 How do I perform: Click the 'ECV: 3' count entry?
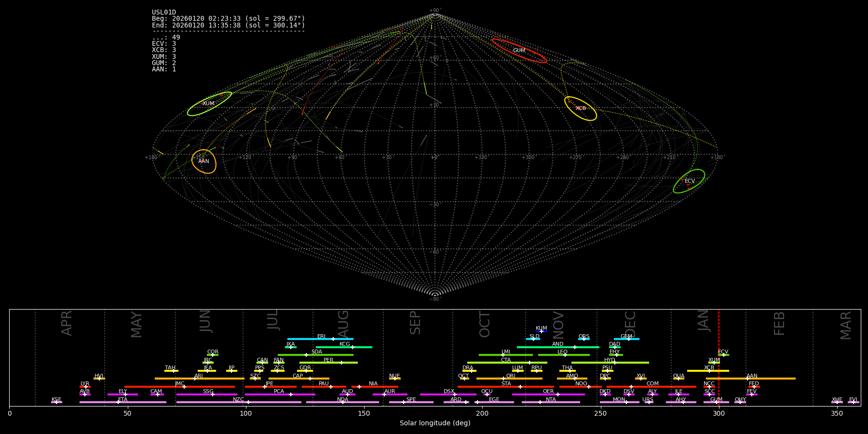(164, 44)
